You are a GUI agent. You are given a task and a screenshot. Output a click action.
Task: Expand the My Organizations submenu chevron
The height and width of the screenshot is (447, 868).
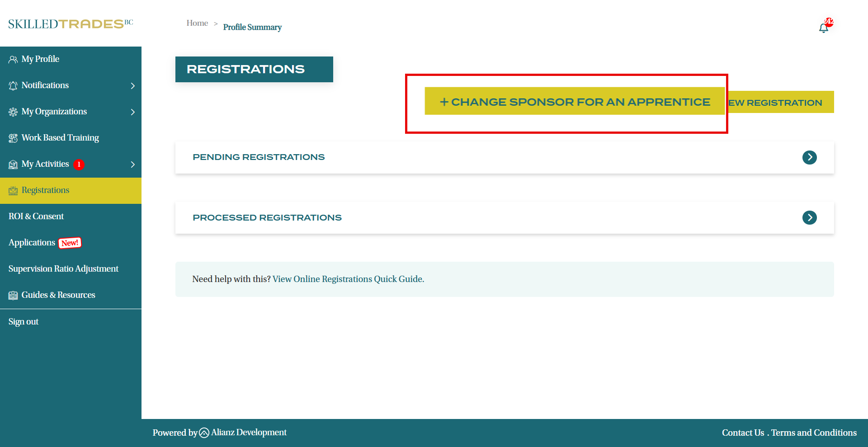click(132, 112)
